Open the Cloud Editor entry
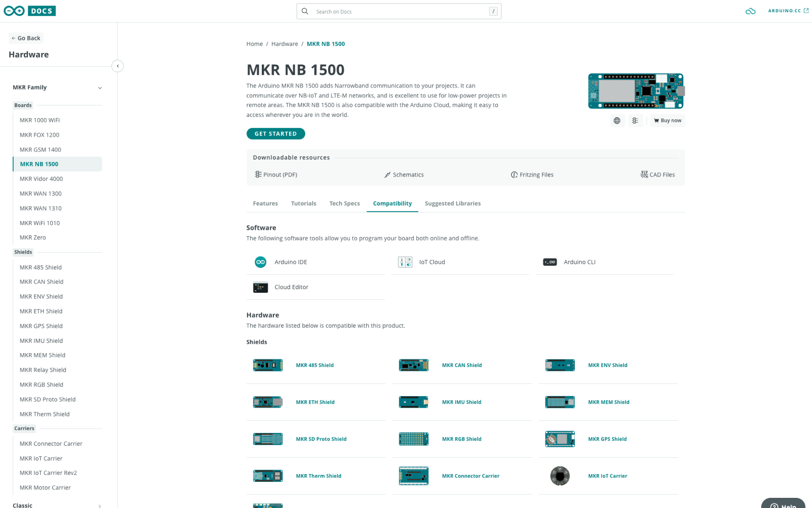This screenshot has width=812, height=508. click(291, 287)
